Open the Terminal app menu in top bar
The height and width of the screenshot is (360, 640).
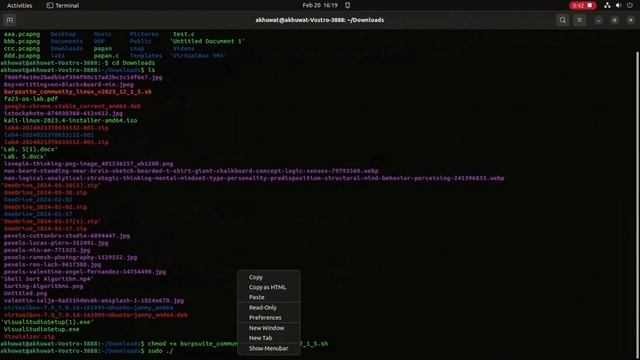click(x=63, y=5)
